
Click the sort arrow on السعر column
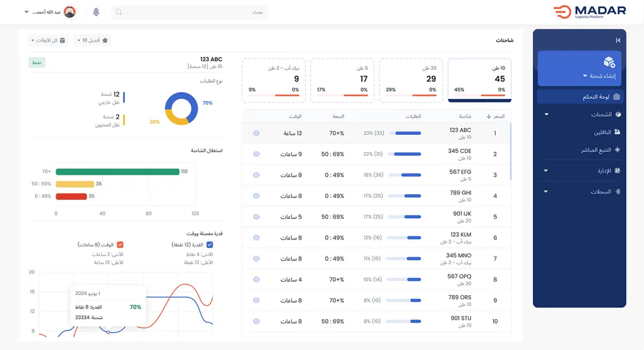tap(488, 117)
